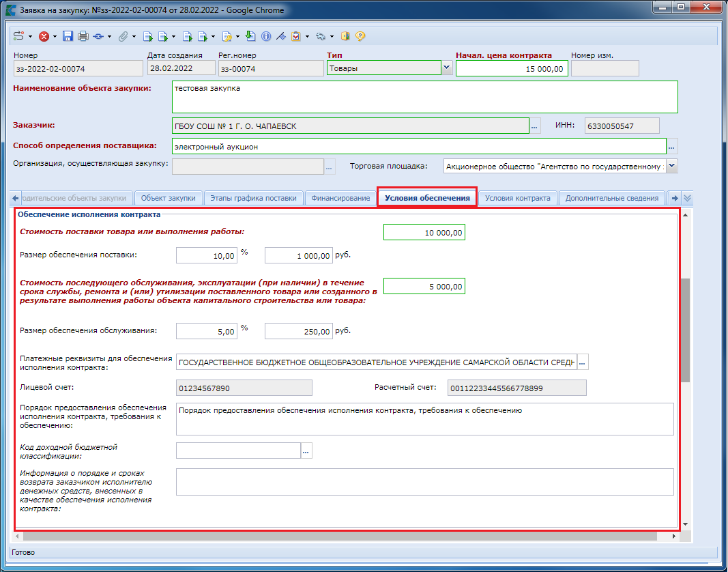Click the red cancel X icon
This screenshot has width=728, height=572.
pyautogui.click(x=44, y=36)
